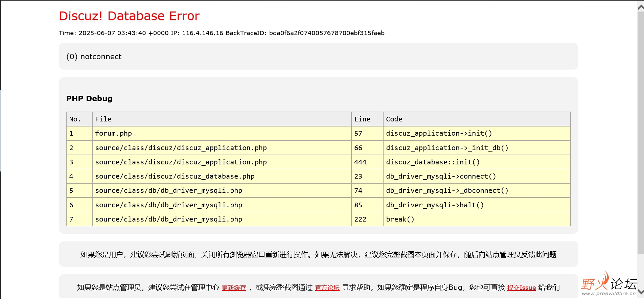Click 'db_driver_mysqli->_dbconnect()' code cell
Screen dimensions: 644x299
(477, 190)
